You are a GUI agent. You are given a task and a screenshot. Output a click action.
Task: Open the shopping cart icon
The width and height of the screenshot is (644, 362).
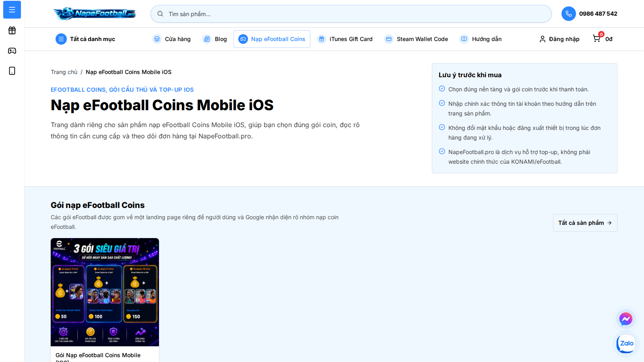(x=597, y=38)
